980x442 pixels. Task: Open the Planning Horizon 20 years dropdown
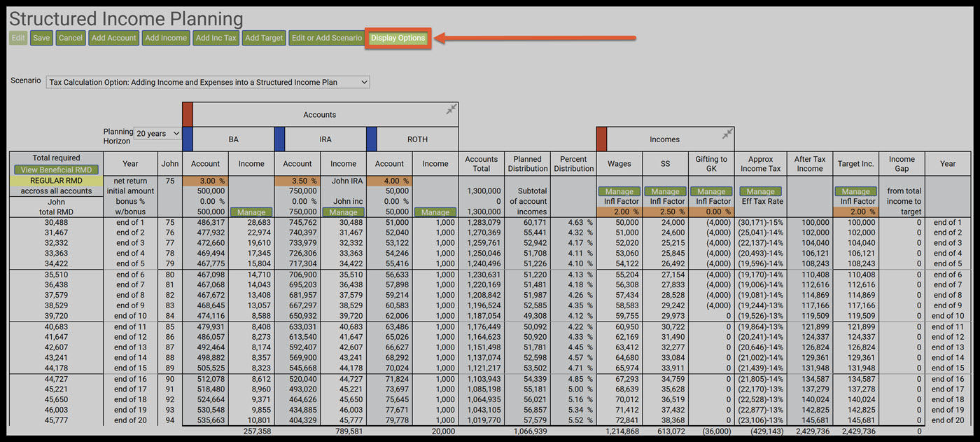[x=157, y=133]
